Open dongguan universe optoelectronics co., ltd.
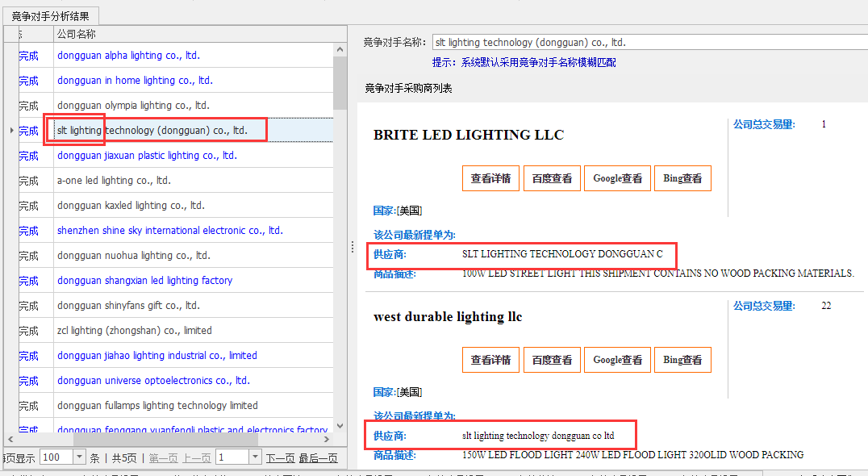The image size is (868, 476). (154, 380)
